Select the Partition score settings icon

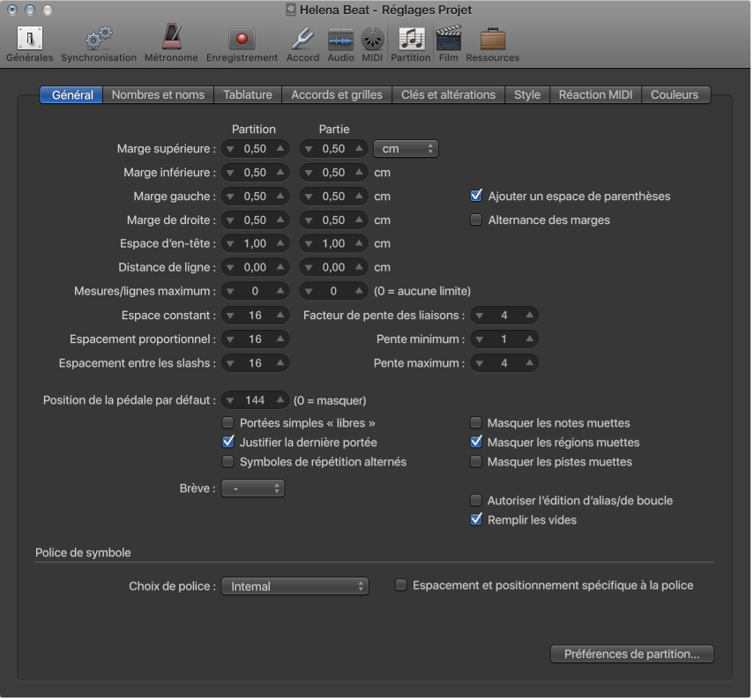pyautogui.click(x=411, y=44)
